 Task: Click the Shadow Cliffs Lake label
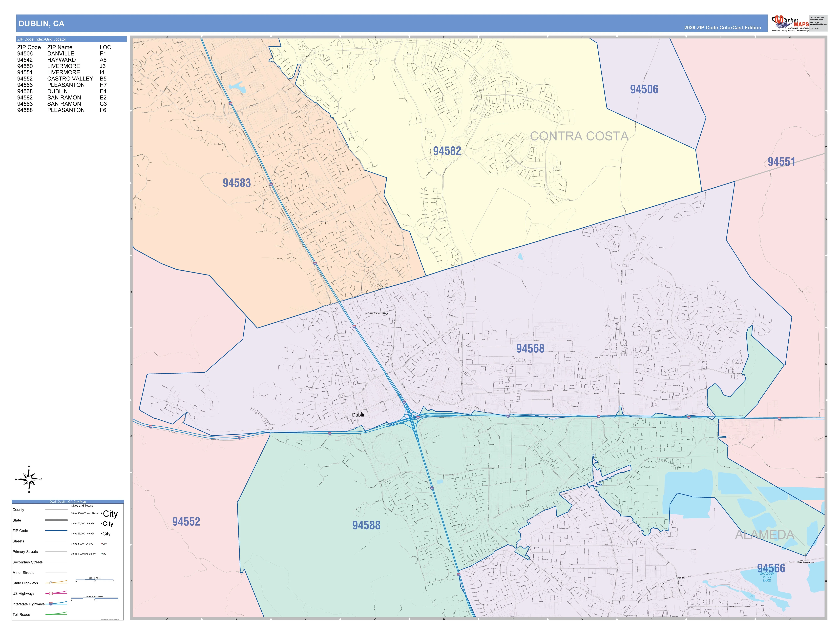(767, 577)
